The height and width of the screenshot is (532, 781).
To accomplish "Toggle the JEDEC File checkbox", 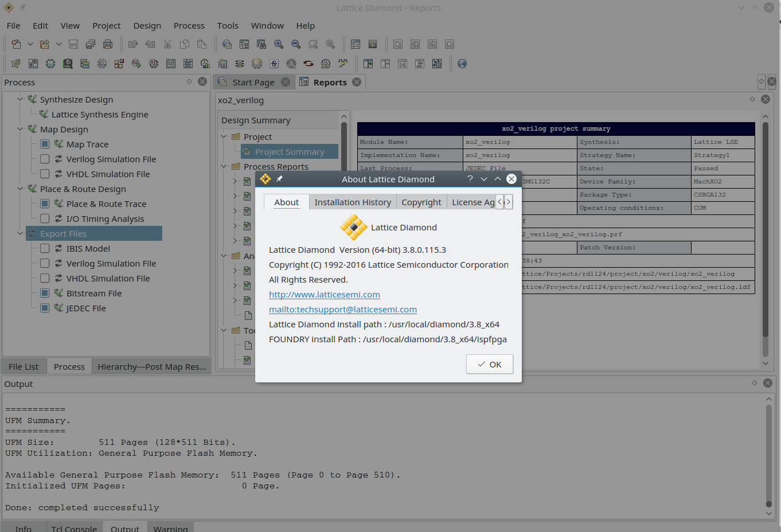I will (x=45, y=308).
